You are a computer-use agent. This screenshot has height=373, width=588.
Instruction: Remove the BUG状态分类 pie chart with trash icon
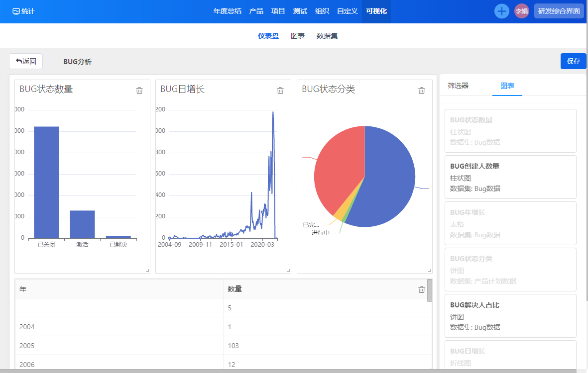[x=422, y=91]
